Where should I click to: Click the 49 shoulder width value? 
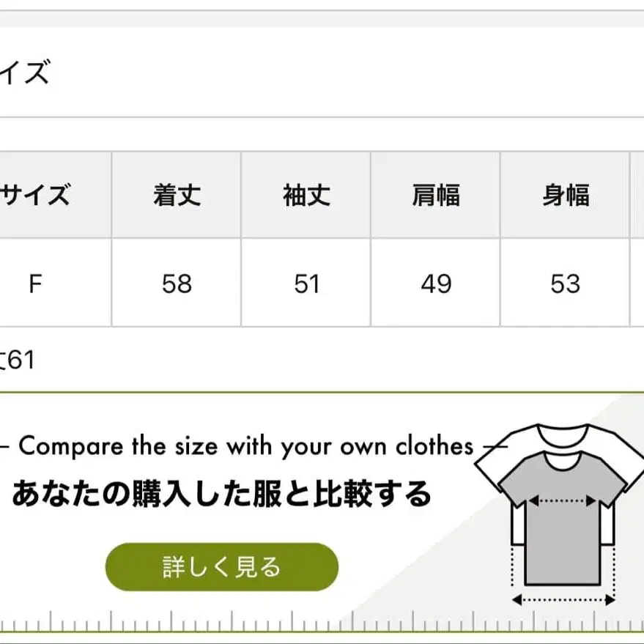tap(436, 284)
